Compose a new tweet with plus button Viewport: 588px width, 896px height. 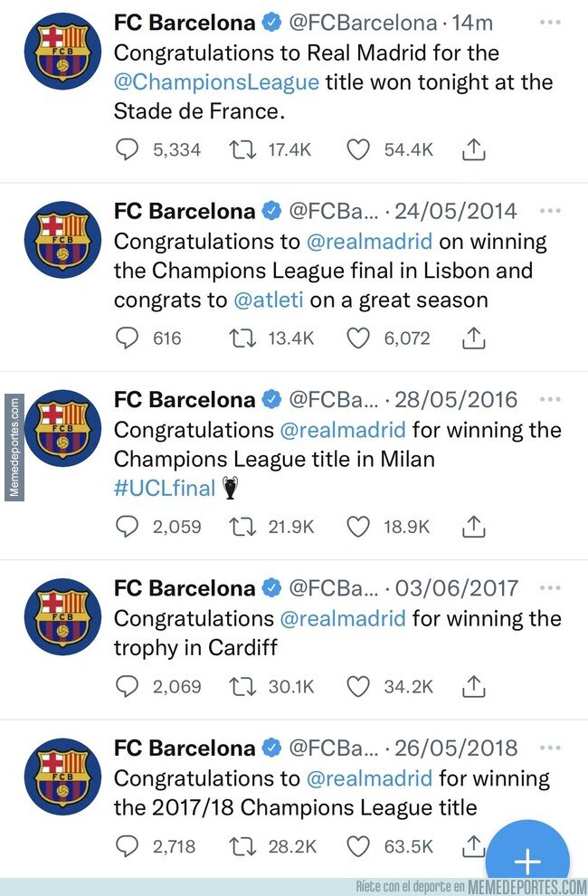click(x=527, y=858)
